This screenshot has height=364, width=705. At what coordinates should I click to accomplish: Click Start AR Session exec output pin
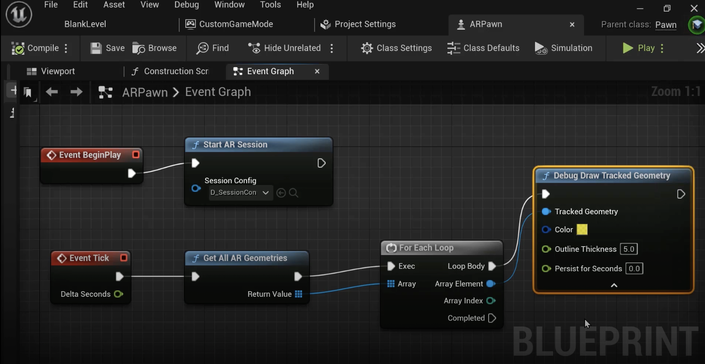(x=321, y=163)
